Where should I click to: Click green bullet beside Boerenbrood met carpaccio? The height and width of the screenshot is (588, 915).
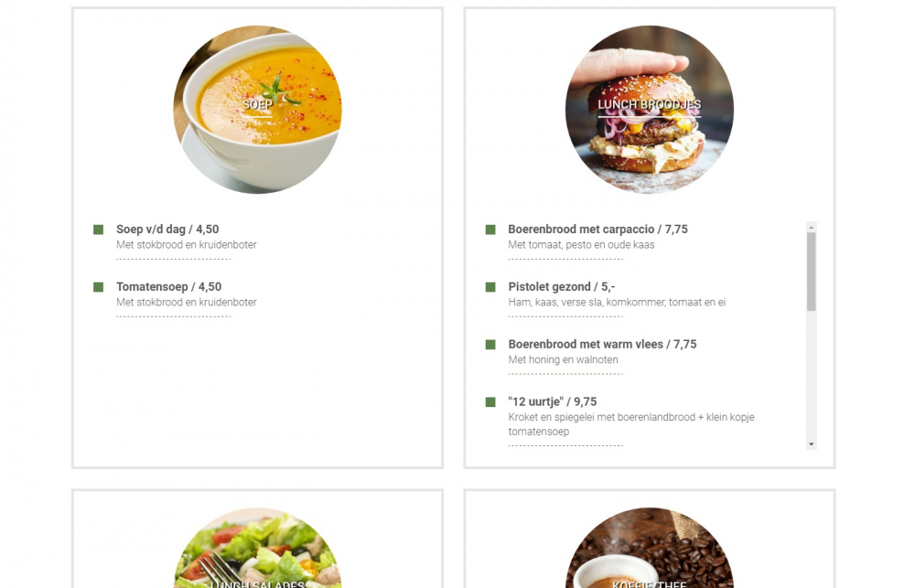[x=490, y=230]
